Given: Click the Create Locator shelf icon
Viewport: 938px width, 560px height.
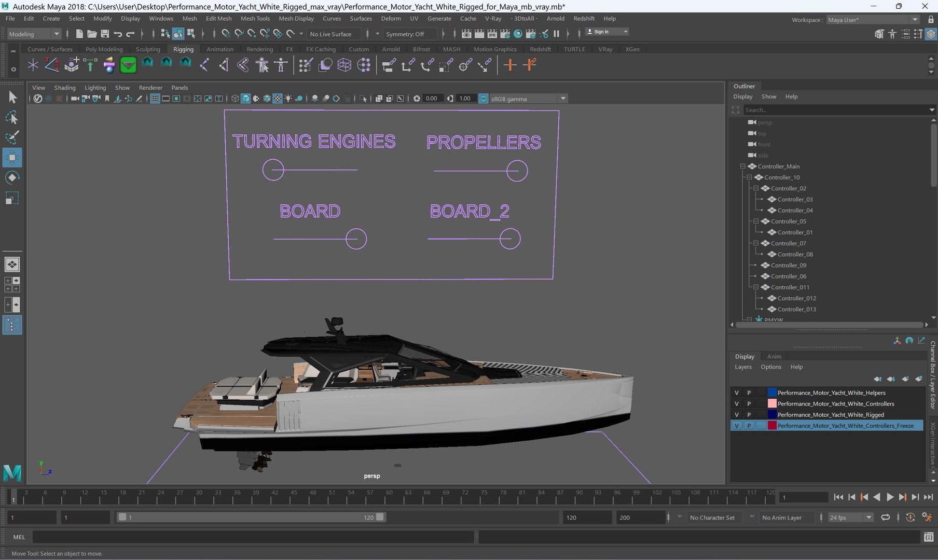Looking at the screenshot, I should (33, 65).
